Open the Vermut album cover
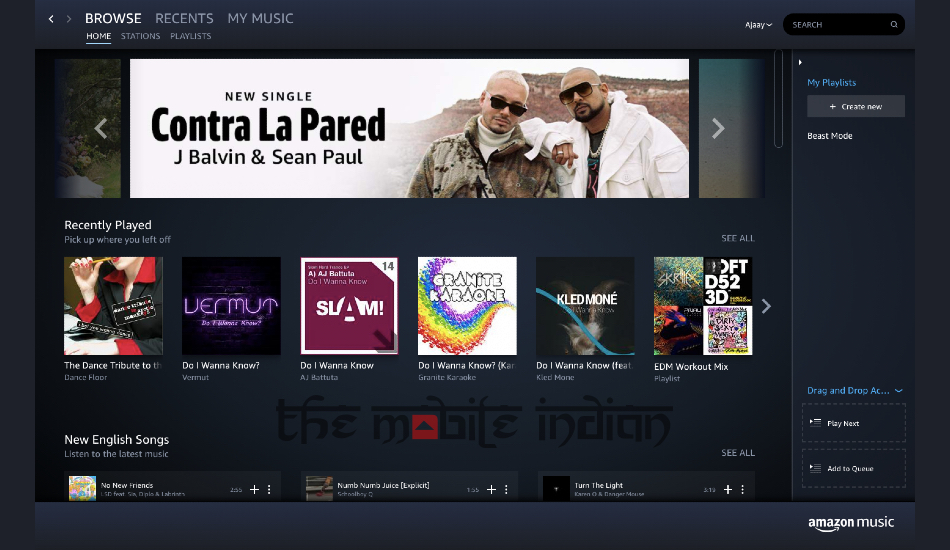This screenshot has width=950, height=550. point(231,306)
